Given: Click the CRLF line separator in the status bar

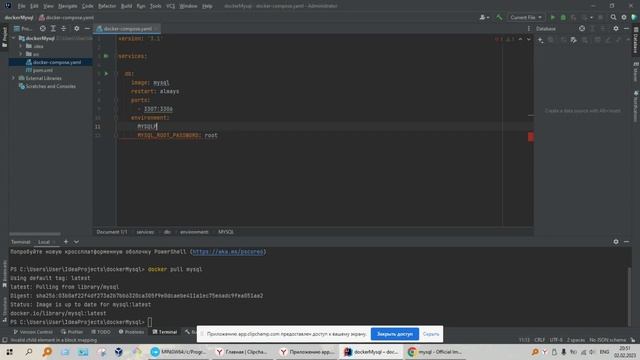Looking at the screenshot, I should (x=540, y=340).
